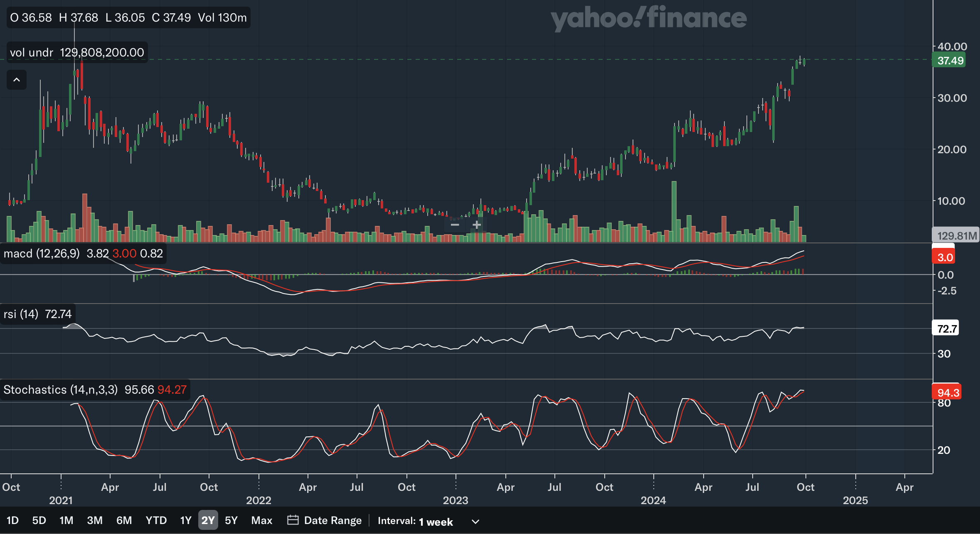Click the active 2Y range

click(x=208, y=520)
